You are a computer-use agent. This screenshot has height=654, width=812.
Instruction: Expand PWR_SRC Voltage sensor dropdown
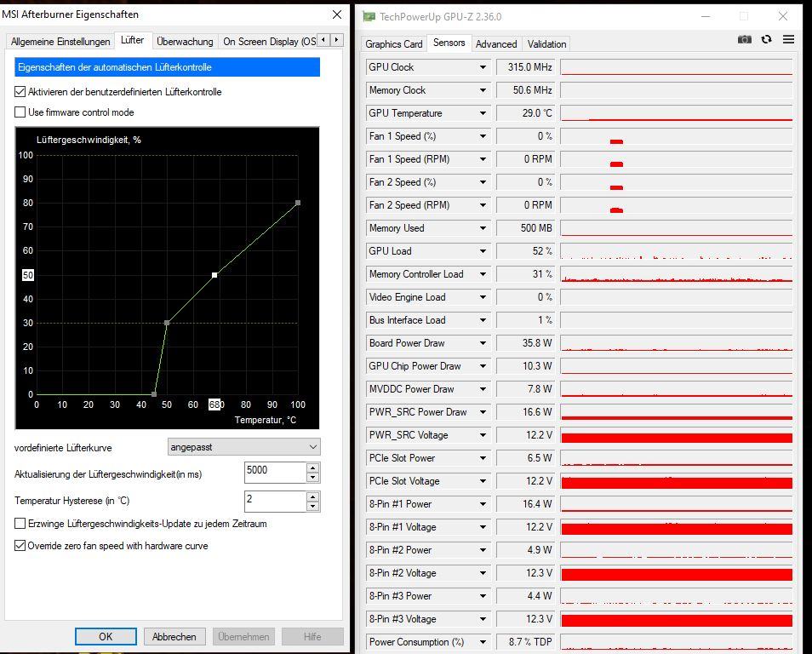click(x=483, y=435)
